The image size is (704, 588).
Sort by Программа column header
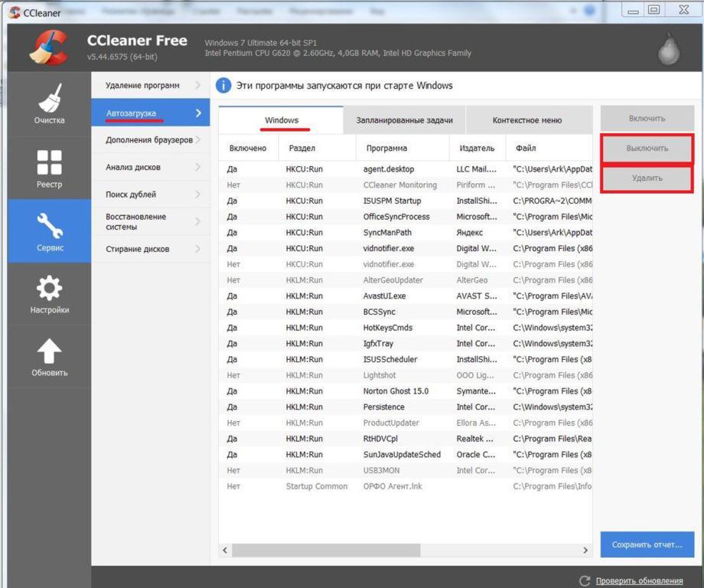403,148
